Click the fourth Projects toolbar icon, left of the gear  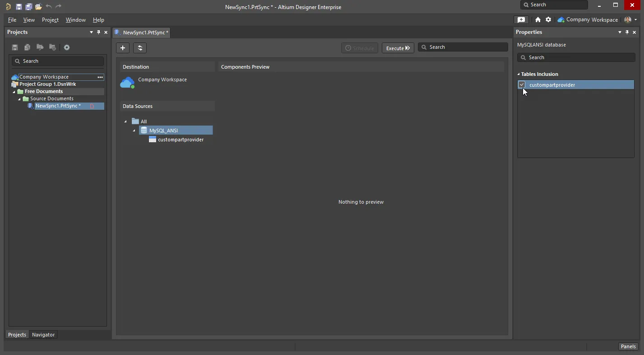click(x=52, y=47)
